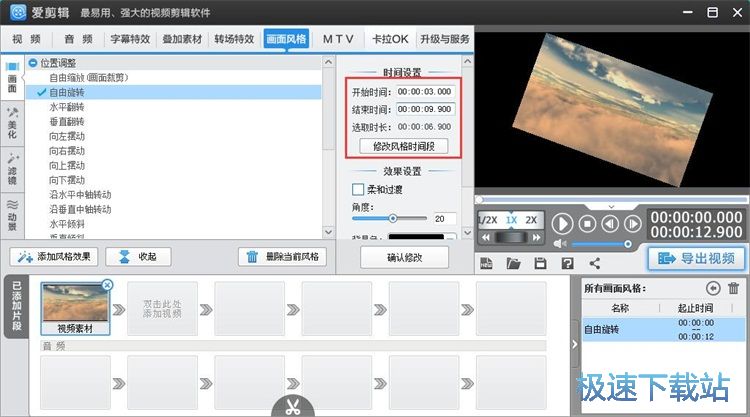Click the rewind arrows under speed selector
This screenshot has height=417, width=750.
point(486,237)
